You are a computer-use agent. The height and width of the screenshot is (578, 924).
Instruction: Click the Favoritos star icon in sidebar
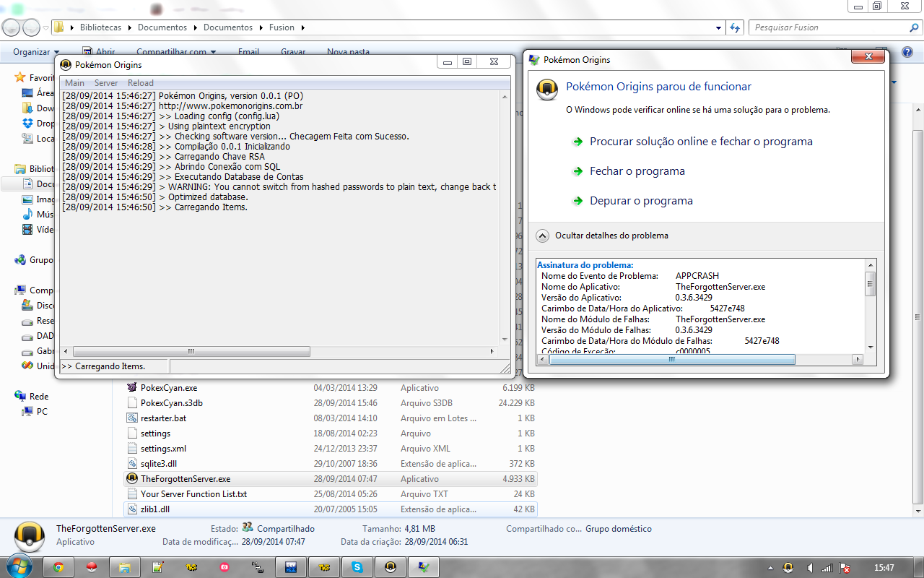(x=20, y=77)
